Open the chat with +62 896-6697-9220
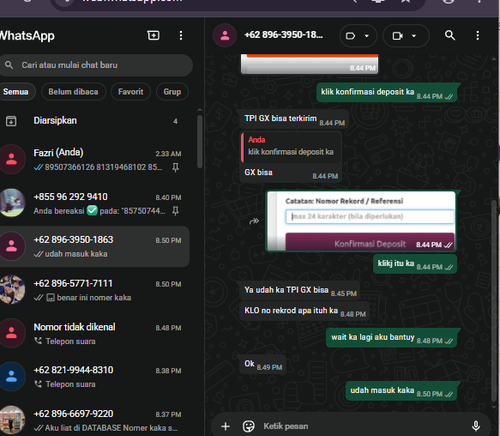 [95, 420]
